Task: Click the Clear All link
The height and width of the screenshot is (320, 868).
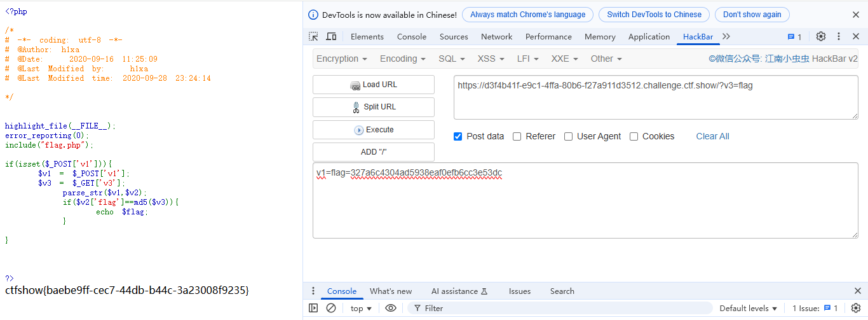Action: coord(712,136)
